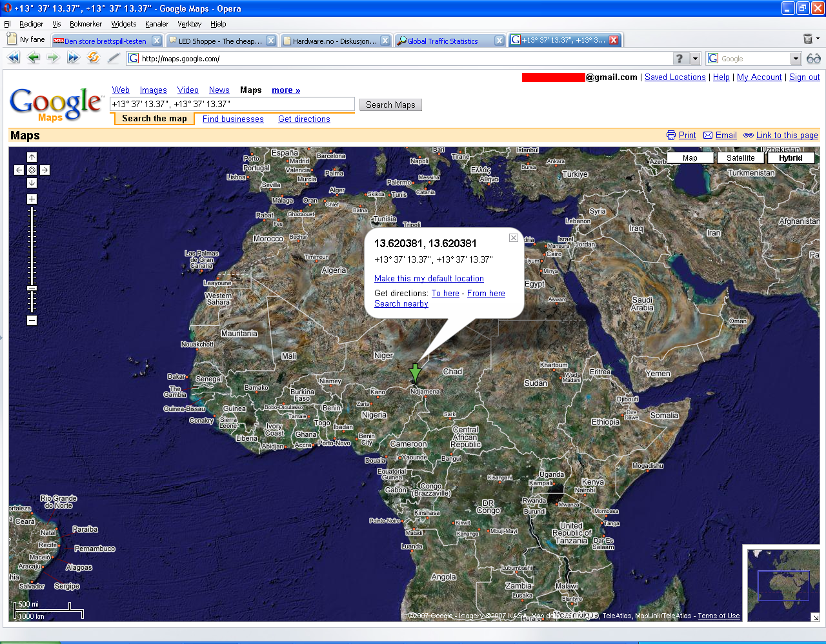This screenshot has width=826, height=644.
Task: Open the Bokmerker menu
Action: (86, 24)
